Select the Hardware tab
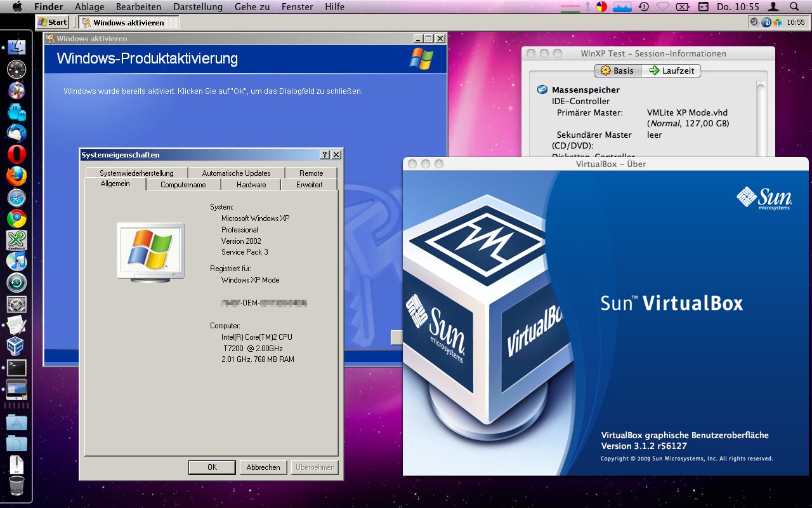Image resolution: width=812 pixels, height=508 pixels. pyautogui.click(x=251, y=185)
